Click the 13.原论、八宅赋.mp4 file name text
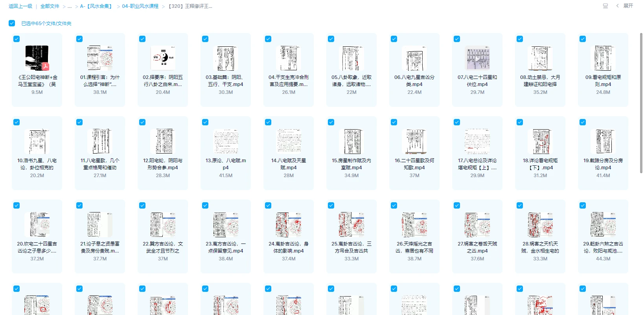This screenshot has width=644, height=315. (x=226, y=164)
